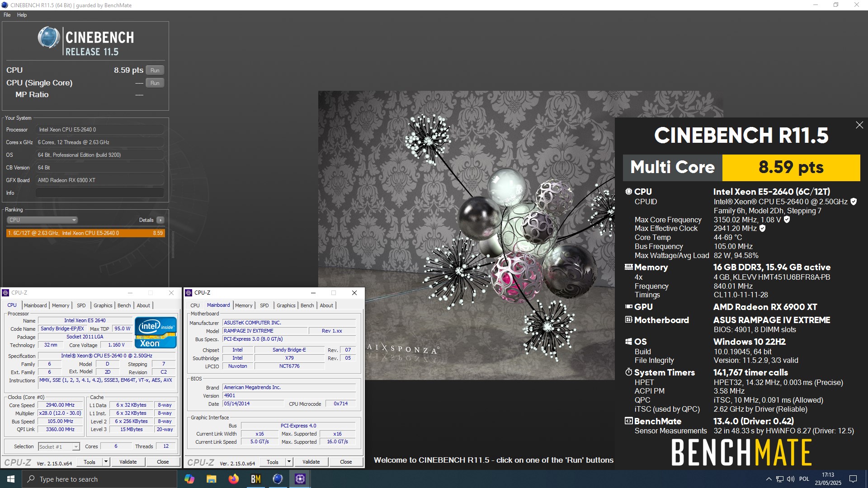Show hidden system tray icons
The image size is (868, 488).
[769, 479]
